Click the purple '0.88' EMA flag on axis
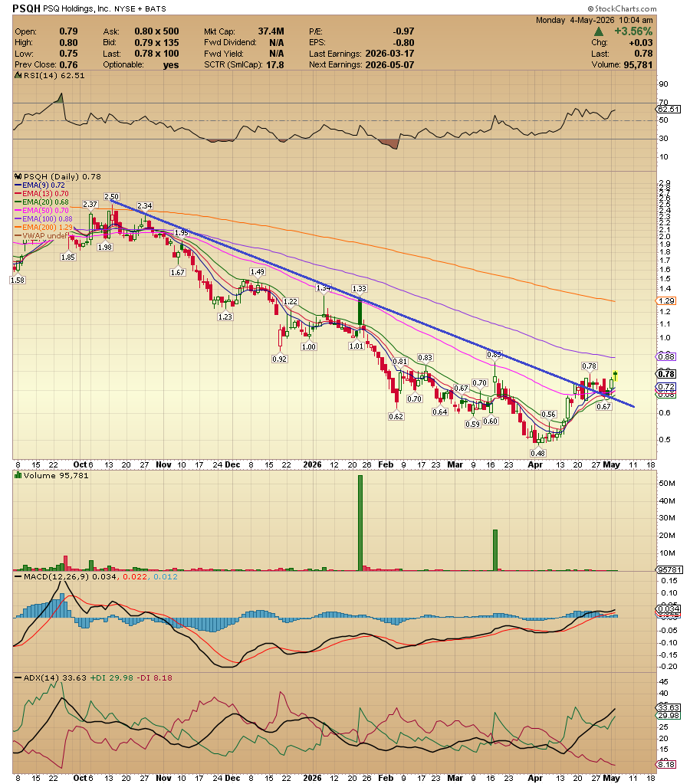 tap(666, 357)
